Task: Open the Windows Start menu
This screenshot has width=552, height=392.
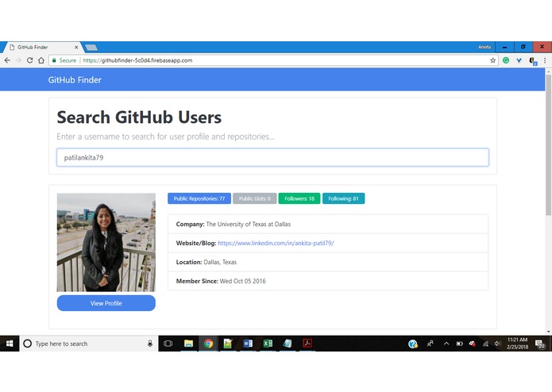Action: (x=10, y=344)
